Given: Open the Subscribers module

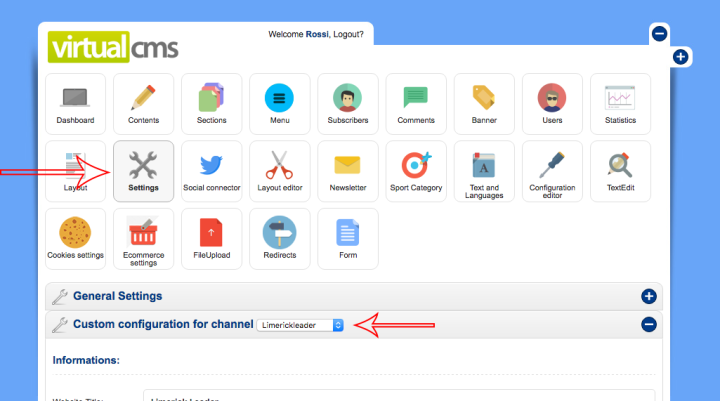Looking at the screenshot, I should coord(347,104).
